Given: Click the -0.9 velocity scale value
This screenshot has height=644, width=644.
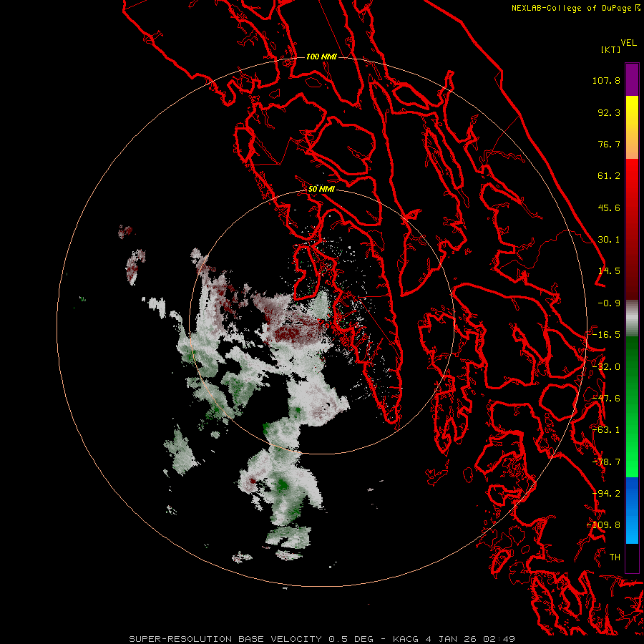Looking at the screenshot, I should pos(609,303).
